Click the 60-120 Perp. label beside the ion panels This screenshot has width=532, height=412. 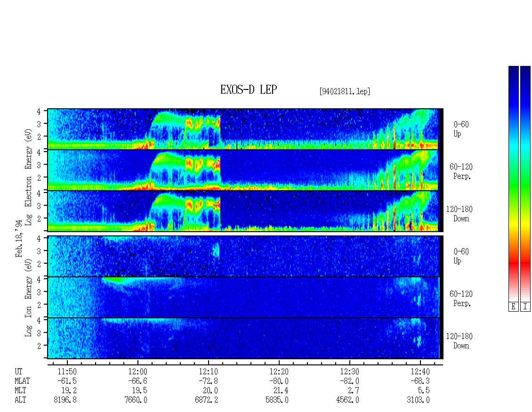pos(461,299)
